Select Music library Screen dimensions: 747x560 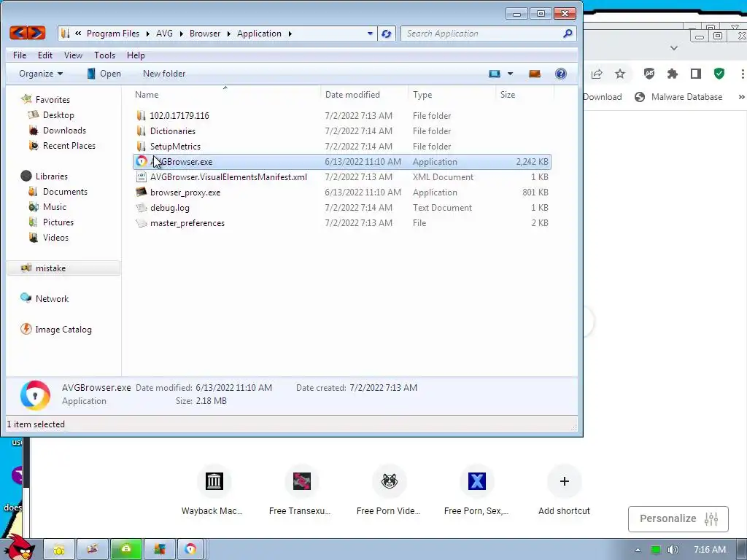(x=54, y=206)
